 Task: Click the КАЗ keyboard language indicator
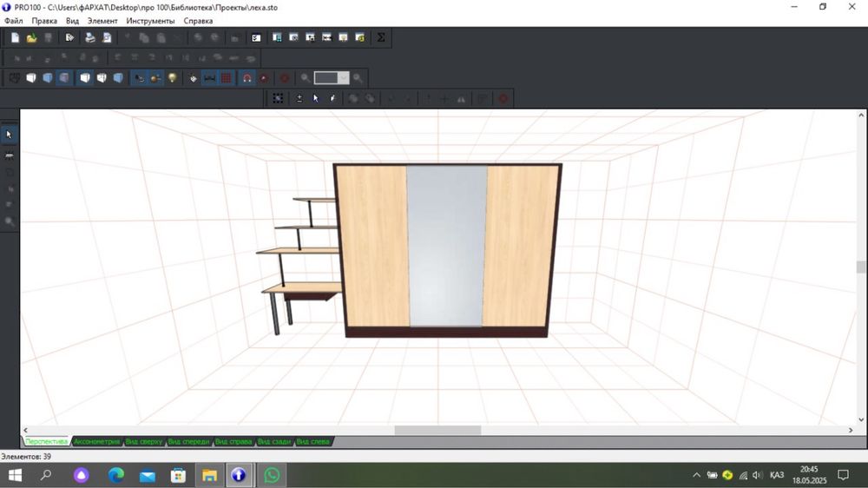pos(777,475)
